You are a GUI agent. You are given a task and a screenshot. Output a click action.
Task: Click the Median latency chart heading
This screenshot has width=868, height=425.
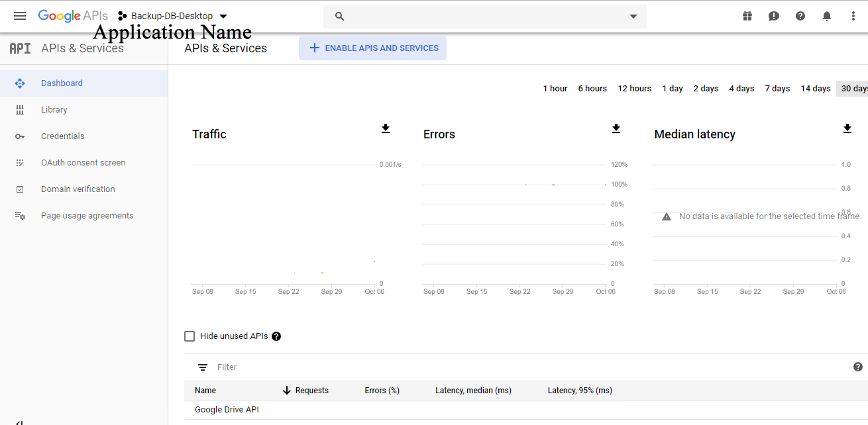pyautogui.click(x=695, y=134)
